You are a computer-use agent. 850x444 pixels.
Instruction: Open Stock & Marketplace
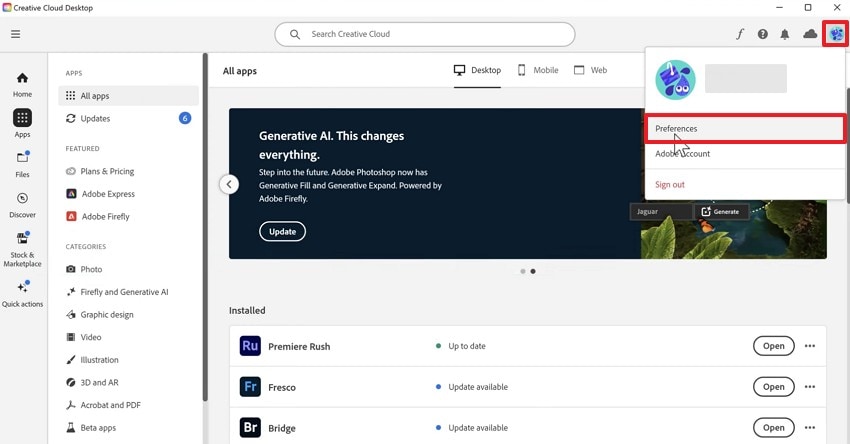[22, 249]
